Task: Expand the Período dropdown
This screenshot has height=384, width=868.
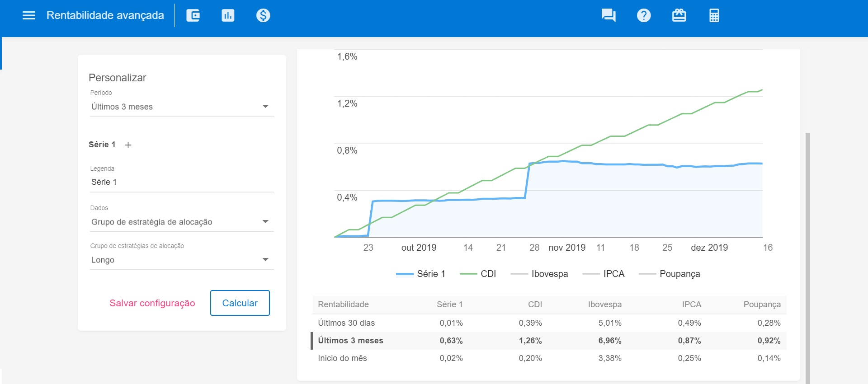Action: tap(181, 107)
